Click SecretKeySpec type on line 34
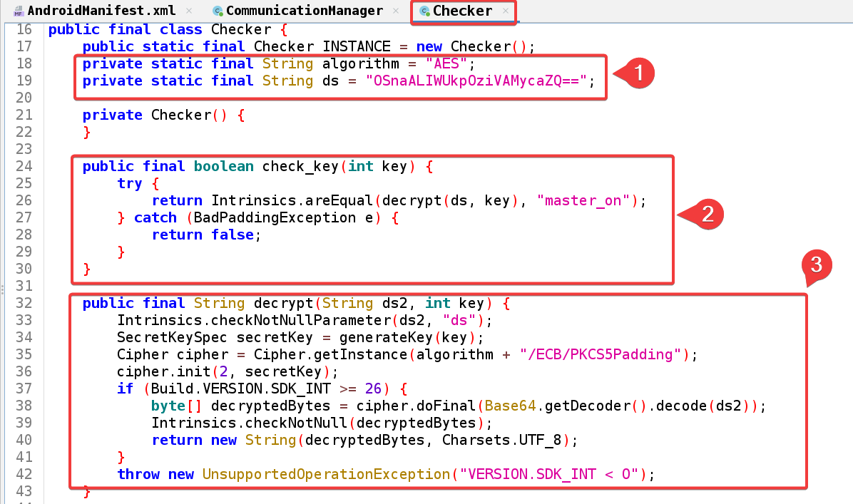This screenshot has height=504, width=853. [173, 337]
